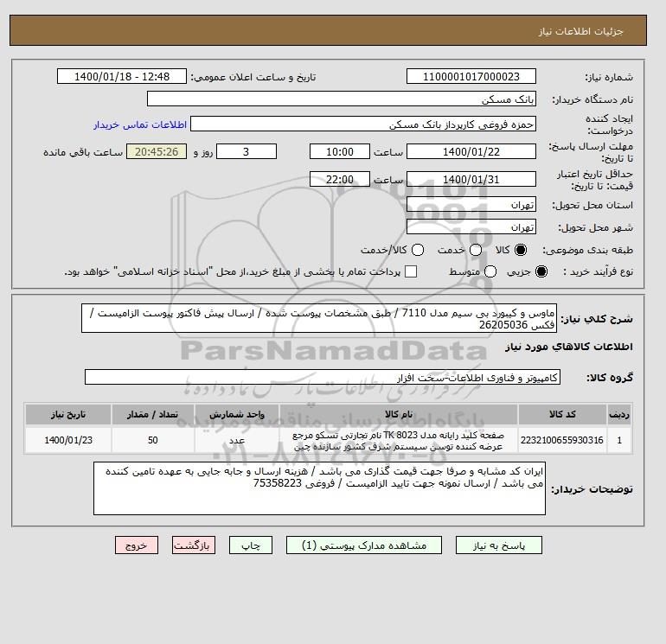666x644 pixels.
Task: Click the response deadline date 1400/01/22 field
Action: point(471,151)
